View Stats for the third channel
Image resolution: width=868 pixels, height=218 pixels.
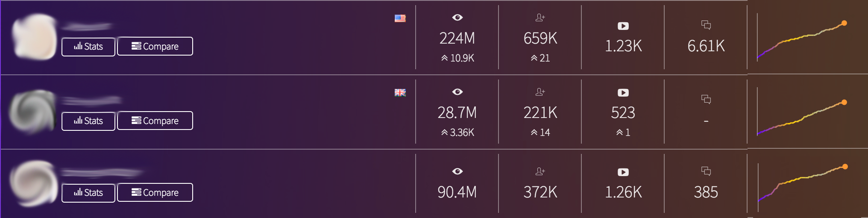pyautogui.click(x=88, y=193)
